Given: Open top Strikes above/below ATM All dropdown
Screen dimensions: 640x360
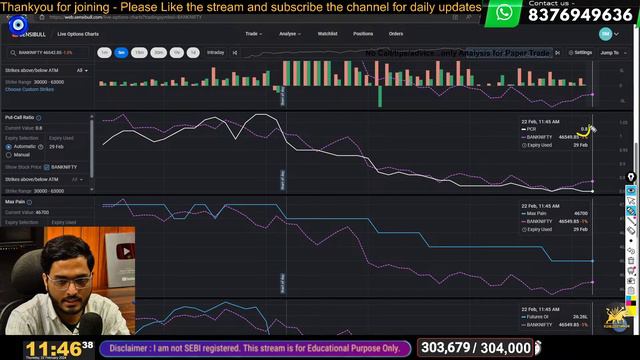Looking at the screenshot, I should click(x=82, y=71).
